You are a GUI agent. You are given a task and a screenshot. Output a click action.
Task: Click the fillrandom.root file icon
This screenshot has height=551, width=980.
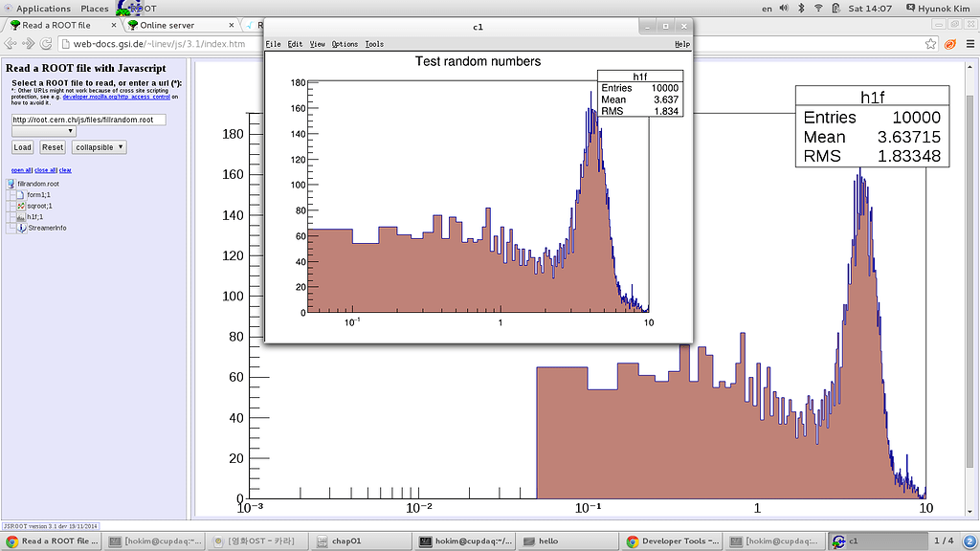[11, 184]
